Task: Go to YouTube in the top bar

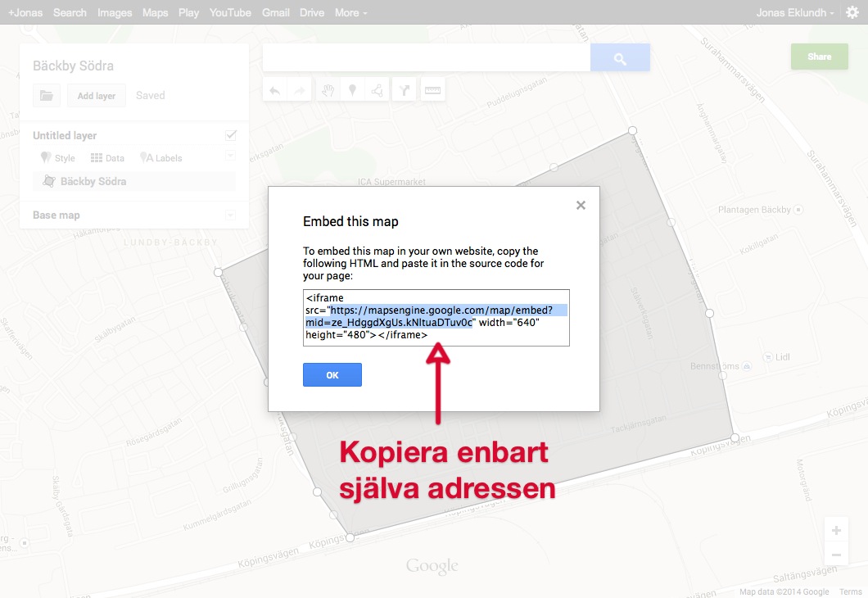Action: click(230, 13)
